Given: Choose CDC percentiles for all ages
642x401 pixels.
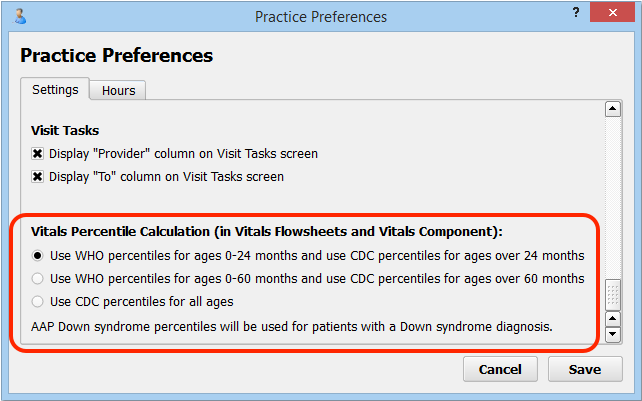Looking at the screenshot, I should (37, 301).
